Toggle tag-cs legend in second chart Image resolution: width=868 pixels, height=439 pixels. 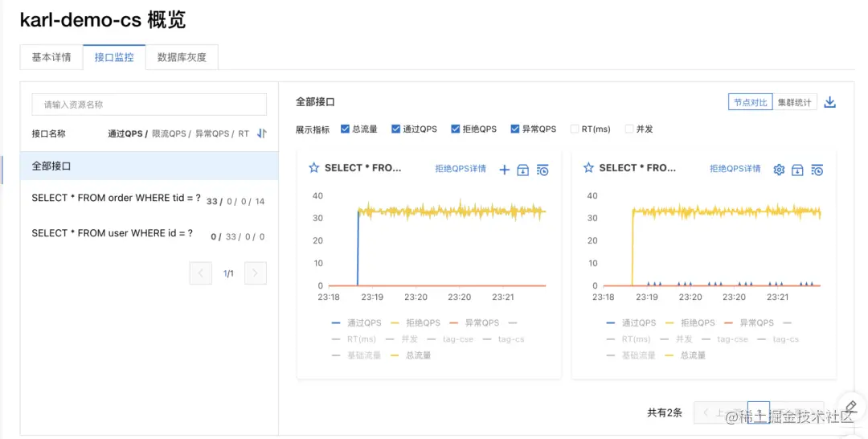click(x=778, y=338)
